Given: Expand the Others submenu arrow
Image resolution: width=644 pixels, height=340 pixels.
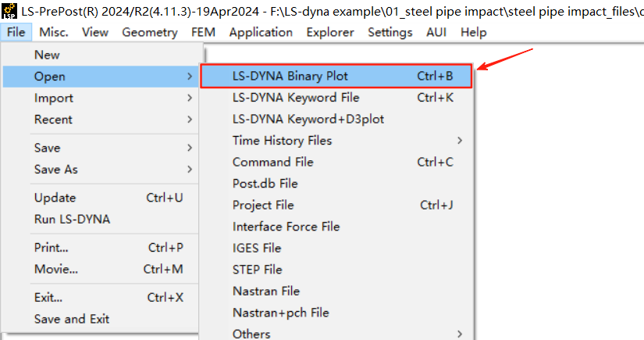Looking at the screenshot, I should pos(460,334).
